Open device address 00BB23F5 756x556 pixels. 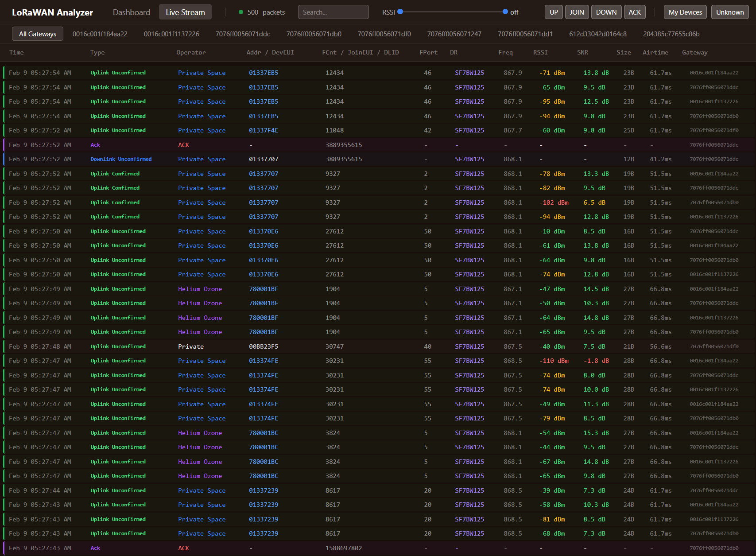coord(264,347)
